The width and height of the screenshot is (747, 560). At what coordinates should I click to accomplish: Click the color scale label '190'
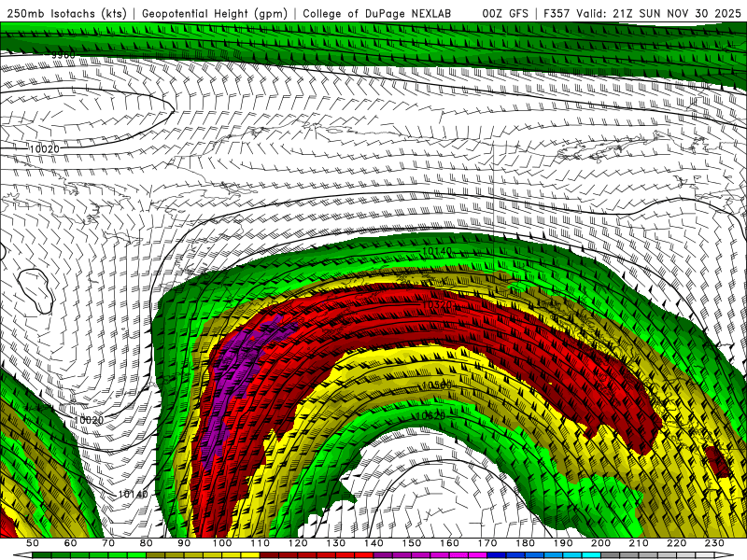563,543
